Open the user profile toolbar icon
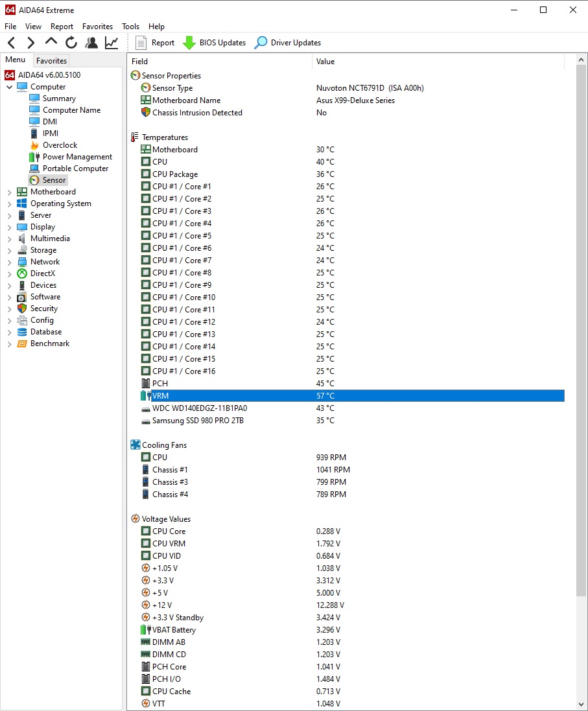The width and height of the screenshot is (588, 711). point(91,43)
